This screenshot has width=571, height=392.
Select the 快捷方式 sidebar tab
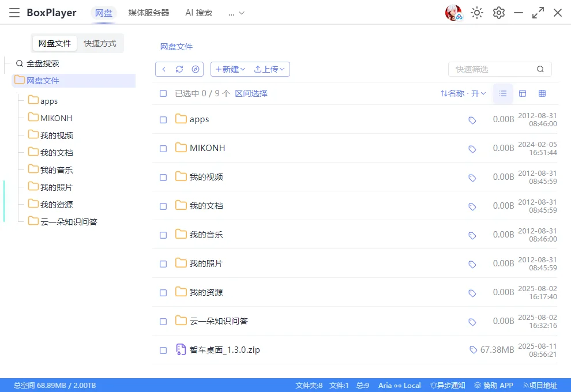tap(100, 43)
